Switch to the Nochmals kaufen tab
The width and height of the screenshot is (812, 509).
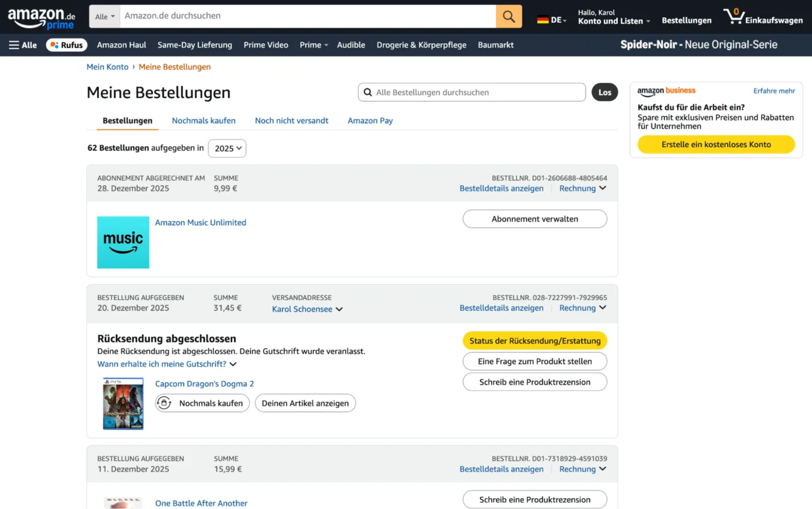coord(204,121)
